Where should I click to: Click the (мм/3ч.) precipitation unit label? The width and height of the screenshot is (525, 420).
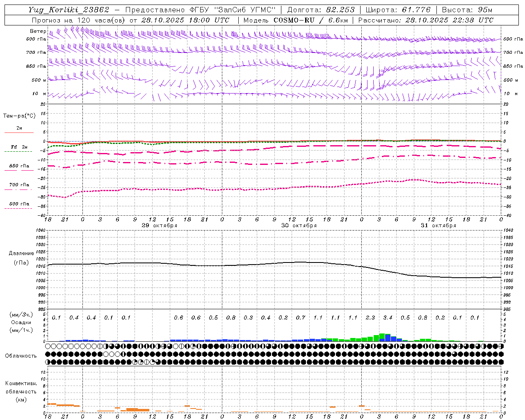click(x=21, y=315)
